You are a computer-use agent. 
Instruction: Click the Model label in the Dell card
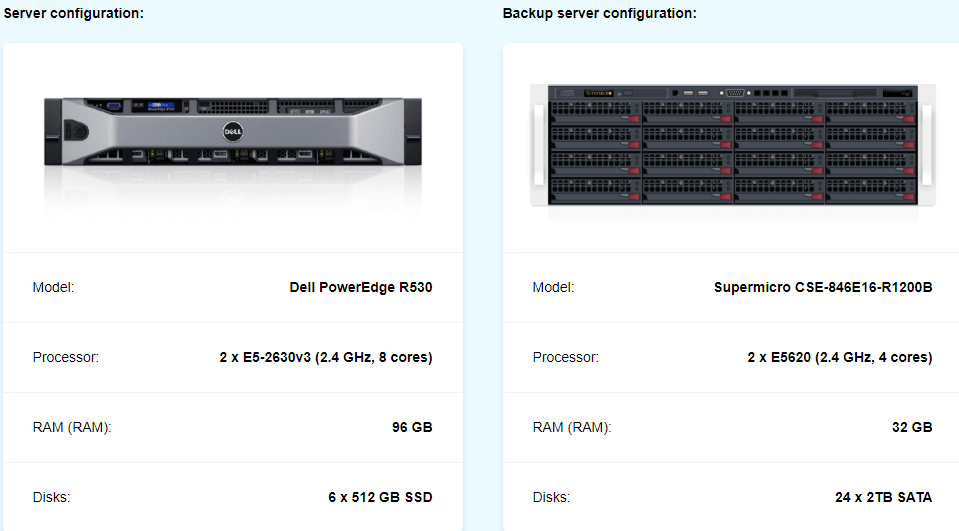53,287
